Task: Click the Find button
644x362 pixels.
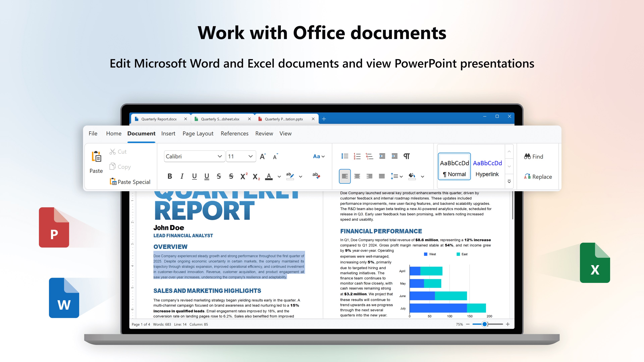Action: click(x=533, y=156)
